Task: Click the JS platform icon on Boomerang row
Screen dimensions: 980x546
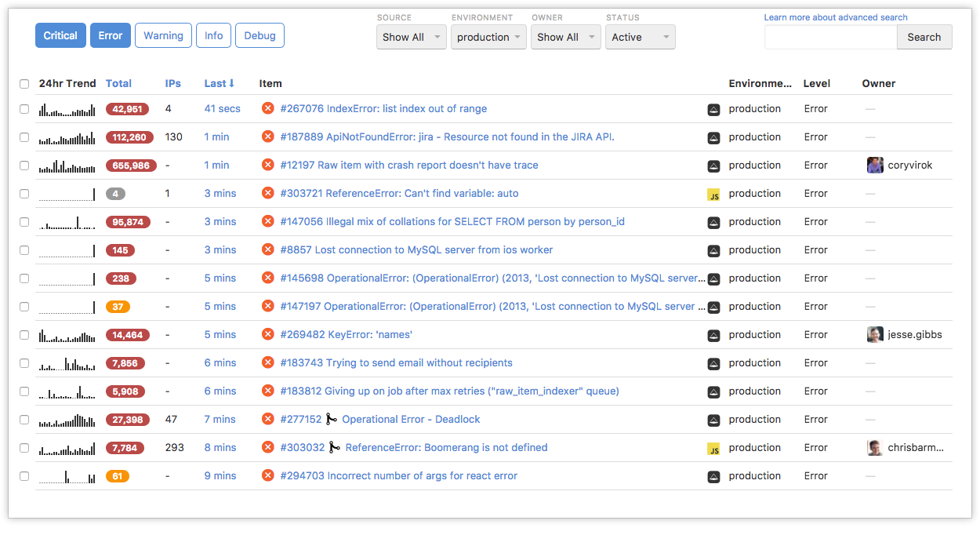Action: click(713, 449)
